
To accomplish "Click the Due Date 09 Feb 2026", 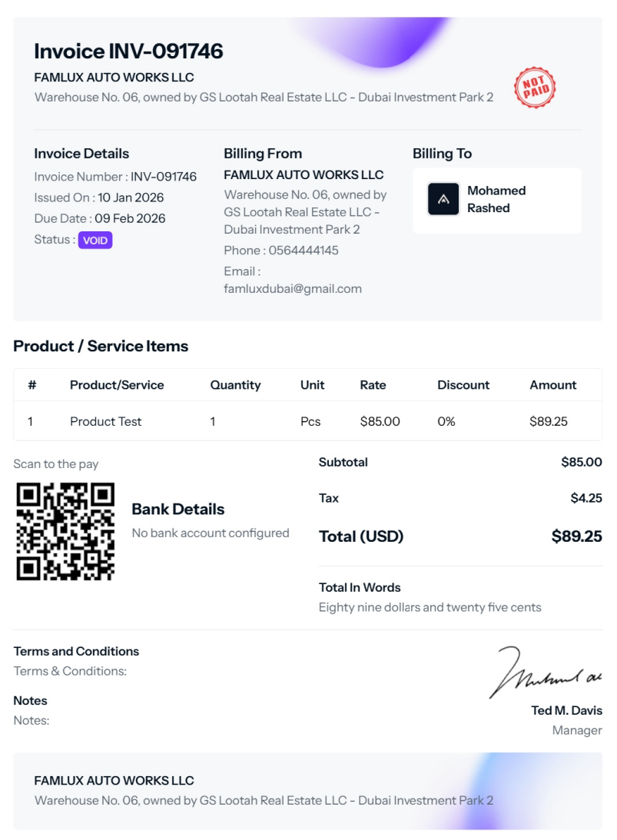I will click(130, 218).
